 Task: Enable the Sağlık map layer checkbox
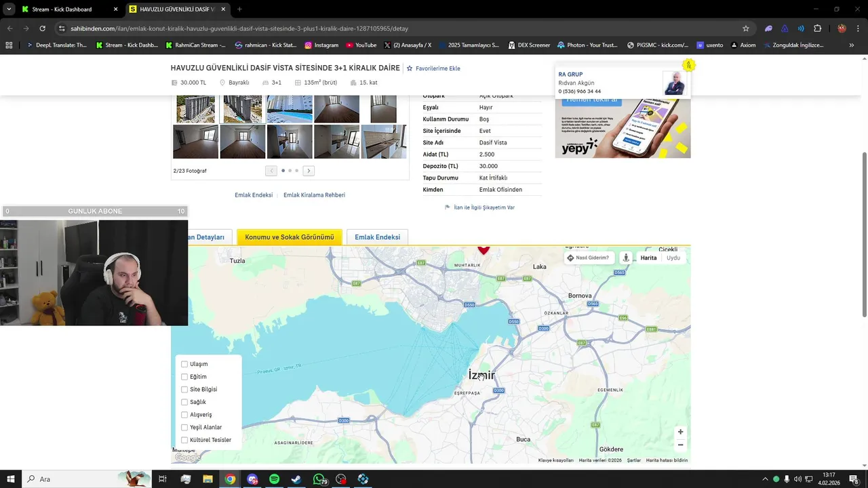(x=184, y=402)
